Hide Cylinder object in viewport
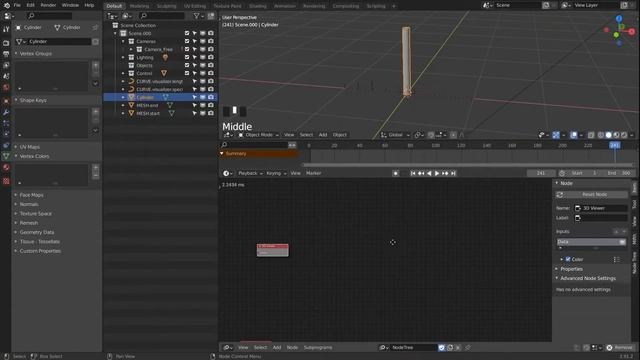The width and height of the screenshot is (640, 360). 203,97
